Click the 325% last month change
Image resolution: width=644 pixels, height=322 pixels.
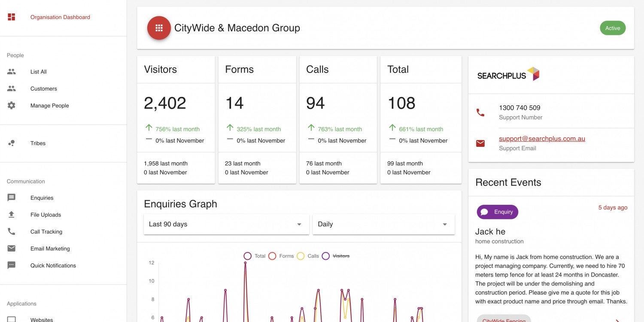(258, 129)
